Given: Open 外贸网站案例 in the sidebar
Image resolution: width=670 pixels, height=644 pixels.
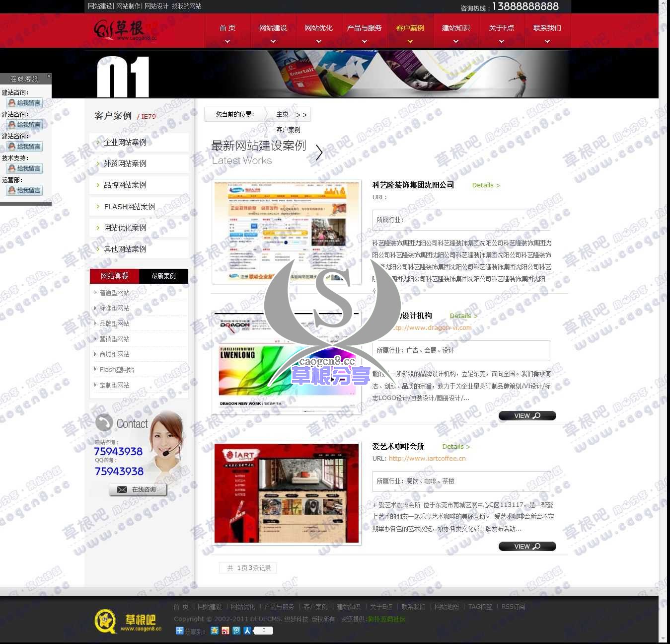Looking at the screenshot, I should (125, 163).
